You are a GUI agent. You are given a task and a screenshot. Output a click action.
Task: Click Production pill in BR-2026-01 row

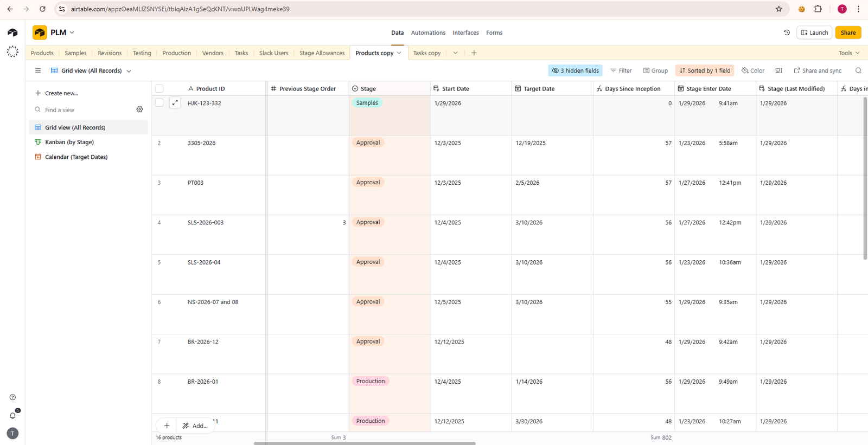coord(371,381)
